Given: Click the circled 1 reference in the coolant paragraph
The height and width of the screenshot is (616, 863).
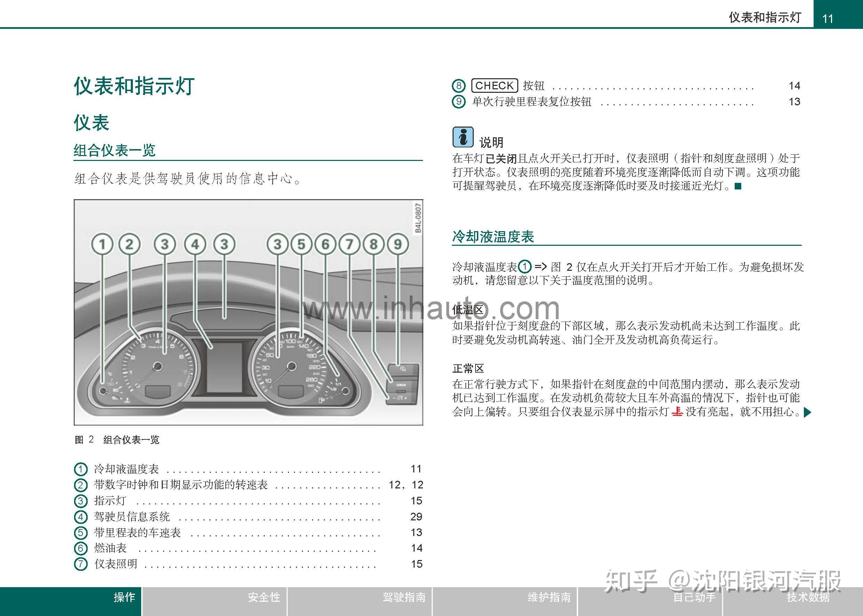Looking at the screenshot, I should coord(525,267).
